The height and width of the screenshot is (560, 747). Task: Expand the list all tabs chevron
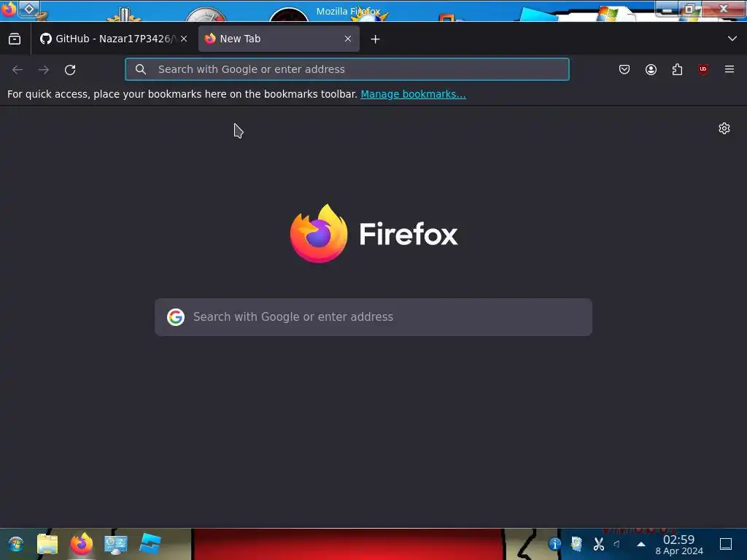tap(732, 39)
